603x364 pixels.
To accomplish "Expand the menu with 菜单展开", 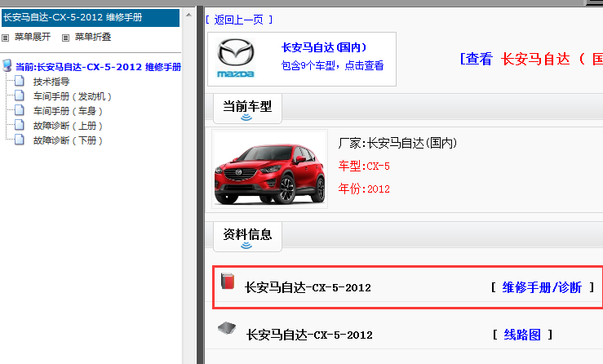I will click(x=33, y=37).
